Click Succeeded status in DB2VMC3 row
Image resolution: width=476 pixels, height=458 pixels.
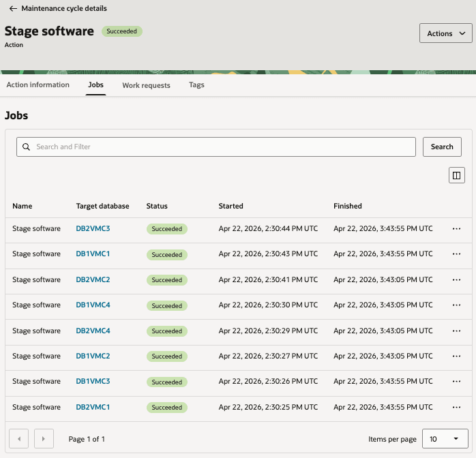(x=167, y=229)
